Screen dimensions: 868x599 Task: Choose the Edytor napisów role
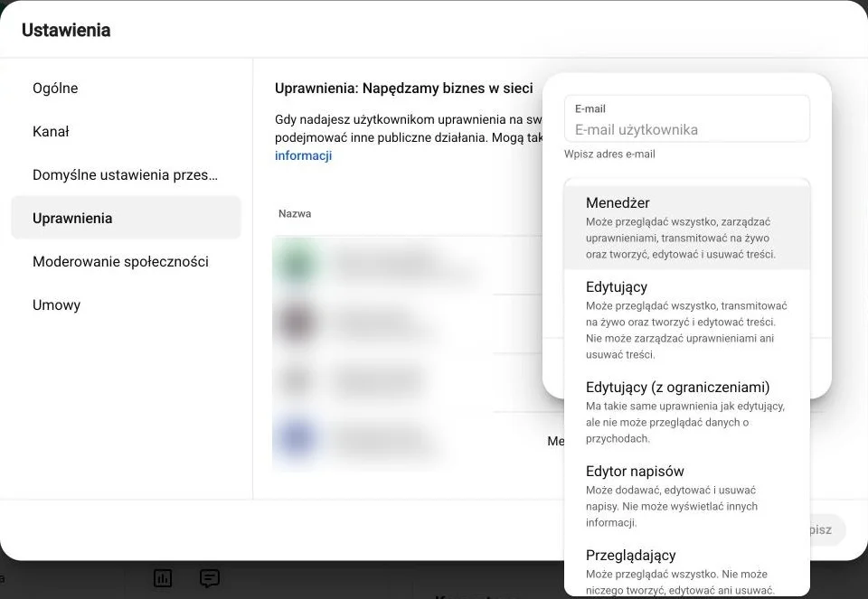pos(687,496)
